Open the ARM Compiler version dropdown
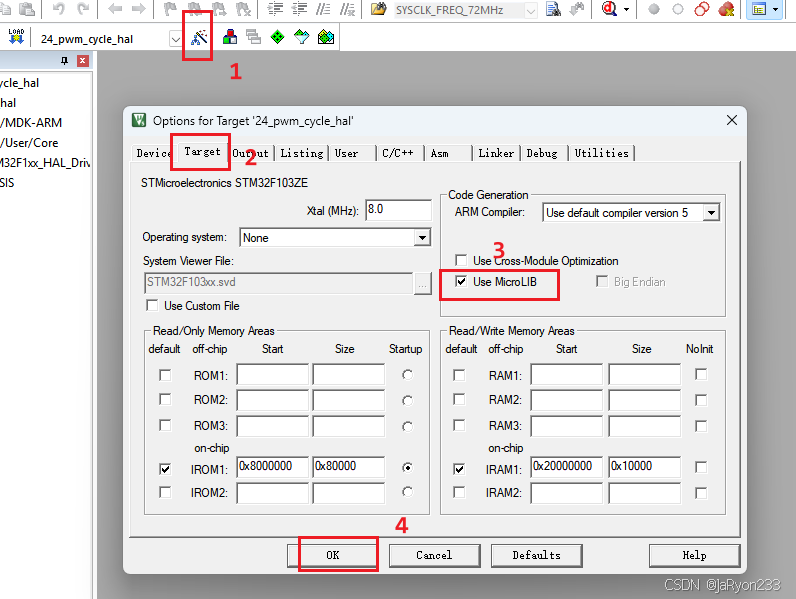Screen dimensions: 796x599 click(x=711, y=213)
